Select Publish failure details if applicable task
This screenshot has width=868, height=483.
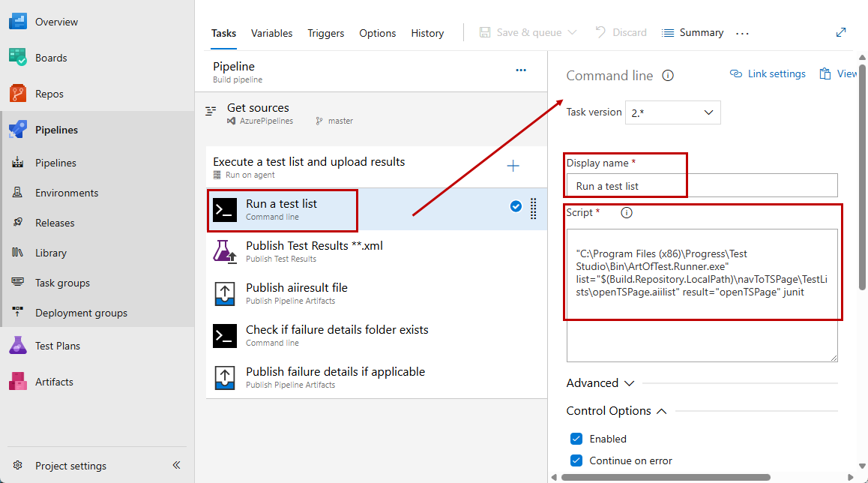point(376,377)
